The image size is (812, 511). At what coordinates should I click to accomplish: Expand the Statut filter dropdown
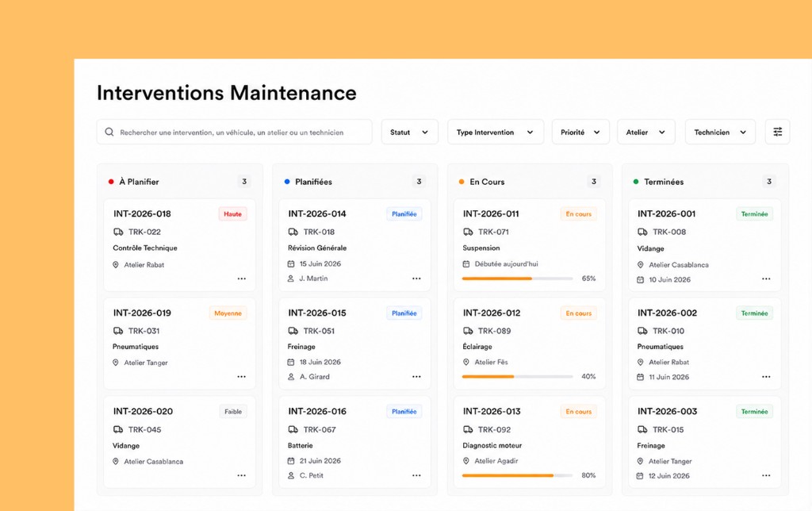click(410, 133)
